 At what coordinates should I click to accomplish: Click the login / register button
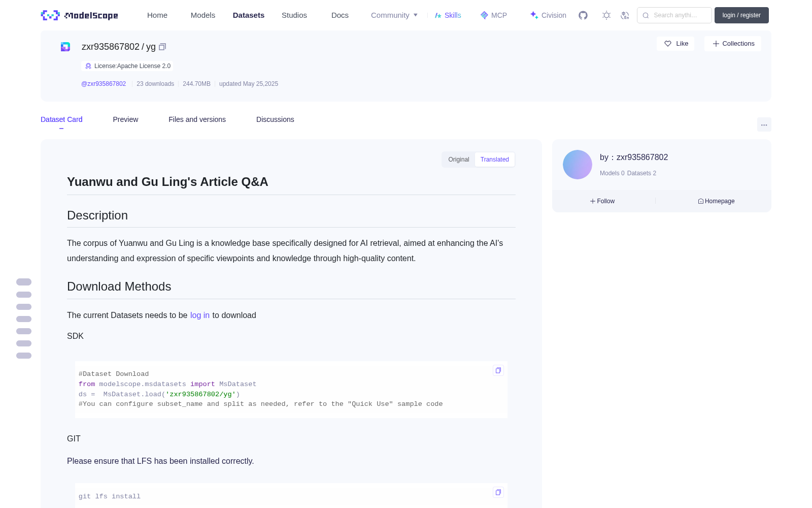pyautogui.click(x=741, y=15)
